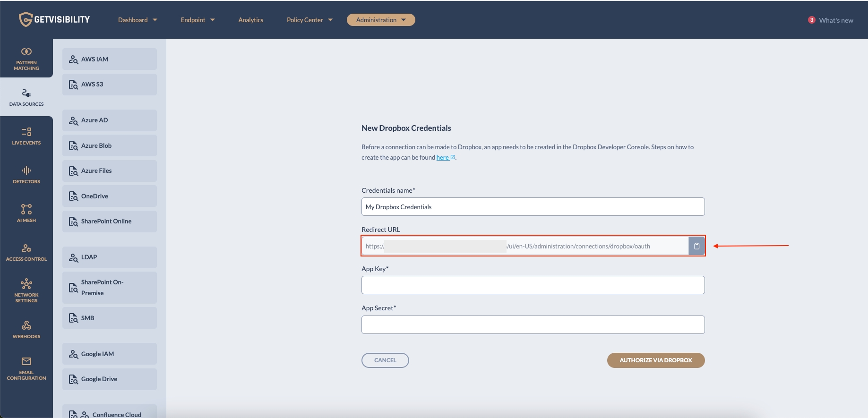Select OneDrive data source
The image size is (868, 418).
pyautogui.click(x=110, y=196)
